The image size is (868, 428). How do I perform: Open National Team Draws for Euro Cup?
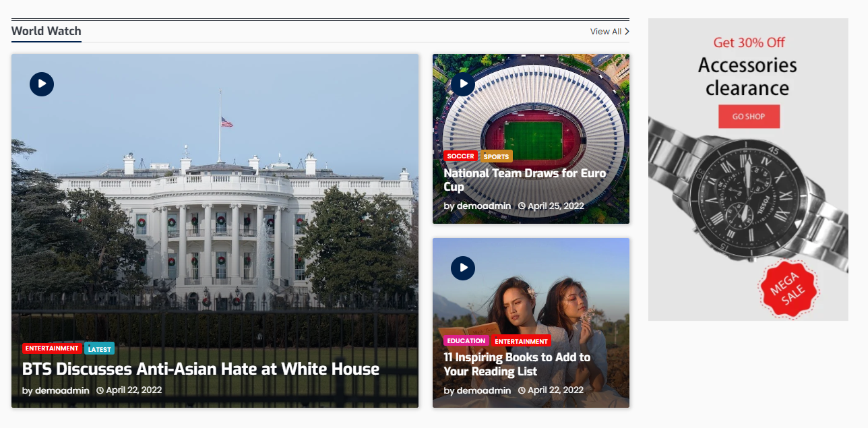point(525,180)
